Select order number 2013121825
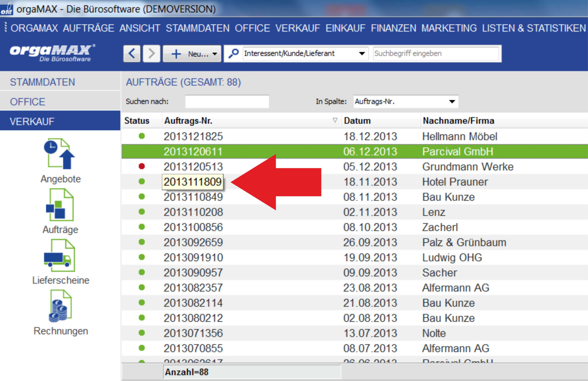This screenshot has height=381, width=588. [193, 136]
